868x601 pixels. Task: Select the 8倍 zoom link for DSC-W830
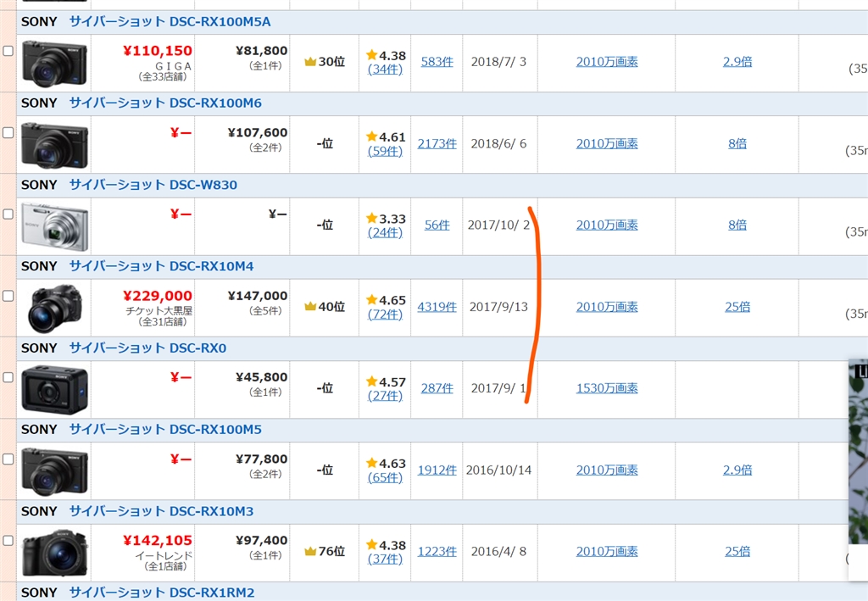737,225
